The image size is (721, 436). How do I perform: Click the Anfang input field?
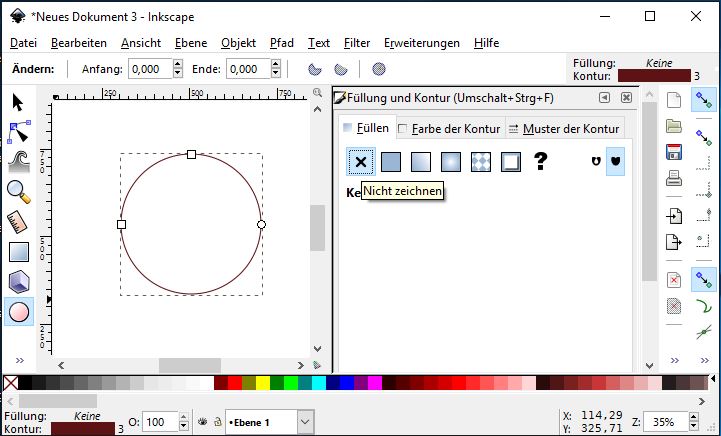coord(150,69)
